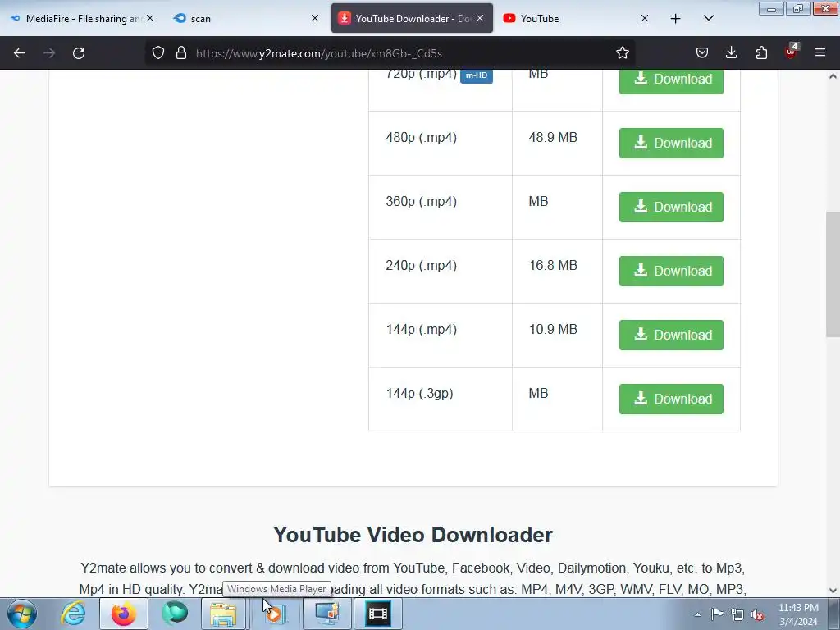The width and height of the screenshot is (840, 630).
Task: Open the monitor app taskbar icon
Action: [326, 614]
